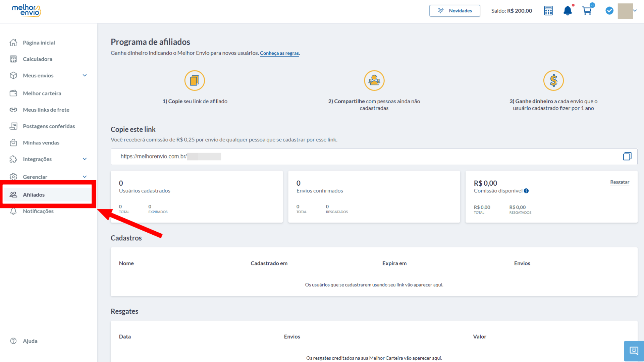Click the Expira em column header
644x362 pixels.
[394, 263]
